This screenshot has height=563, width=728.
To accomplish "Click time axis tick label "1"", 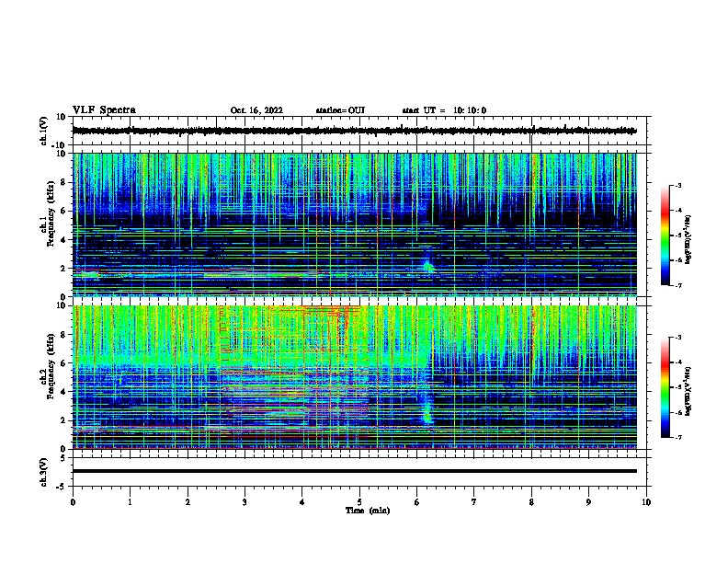I will [130, 502].
